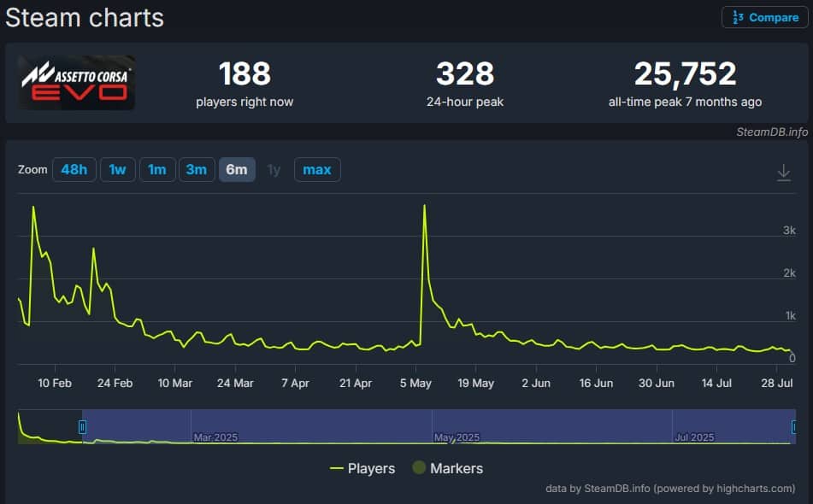
Task: Choose the 6m zoom option
Action: 237,169
